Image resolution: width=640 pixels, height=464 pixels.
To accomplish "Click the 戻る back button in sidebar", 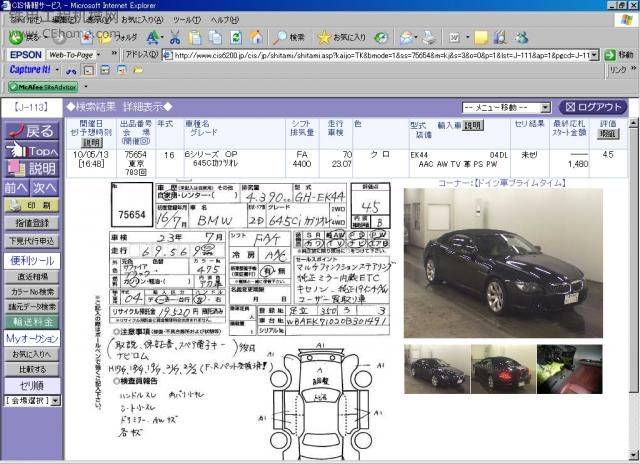I will (32, 131).
